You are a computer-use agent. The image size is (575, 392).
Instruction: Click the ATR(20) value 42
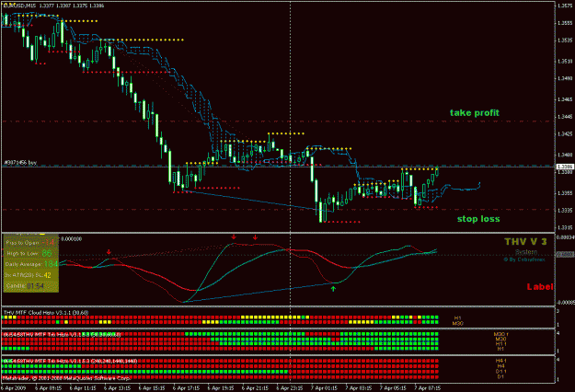pyautogui.click(x=47, y=275)
